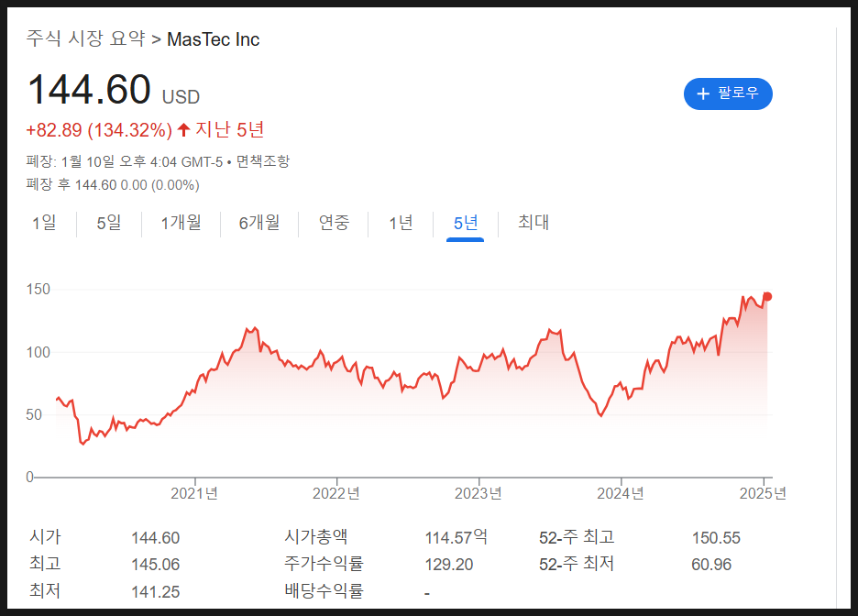
Task: Open the 주식 시장 요약 breadcrumb link
Action: click(x=86, y=38)
